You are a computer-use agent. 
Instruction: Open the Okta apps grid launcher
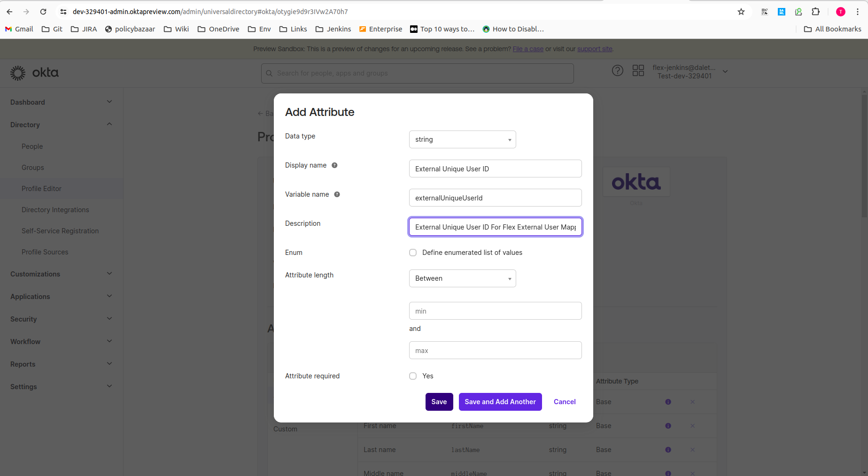(x=638, y=70)
